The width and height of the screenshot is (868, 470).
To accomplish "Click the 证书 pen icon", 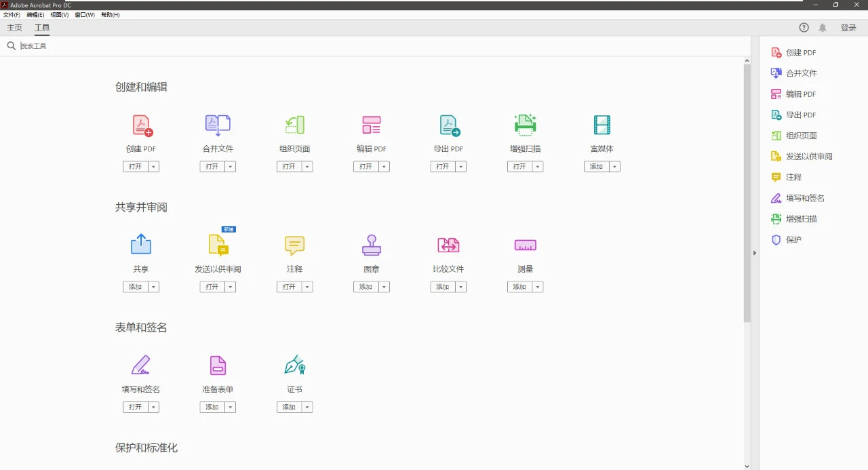I will [294, 366].
